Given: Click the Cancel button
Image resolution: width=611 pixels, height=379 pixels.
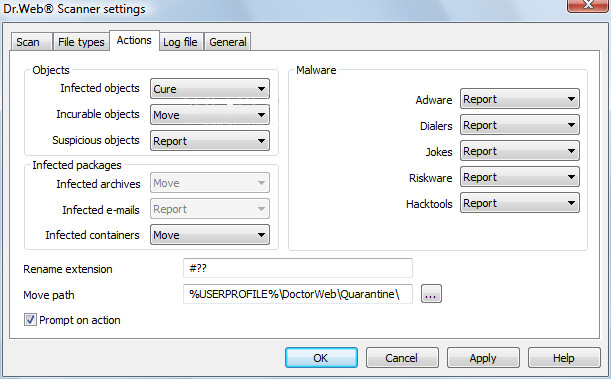Looking at the screenshot, I should pyautogui.click(x=402, y=358).
